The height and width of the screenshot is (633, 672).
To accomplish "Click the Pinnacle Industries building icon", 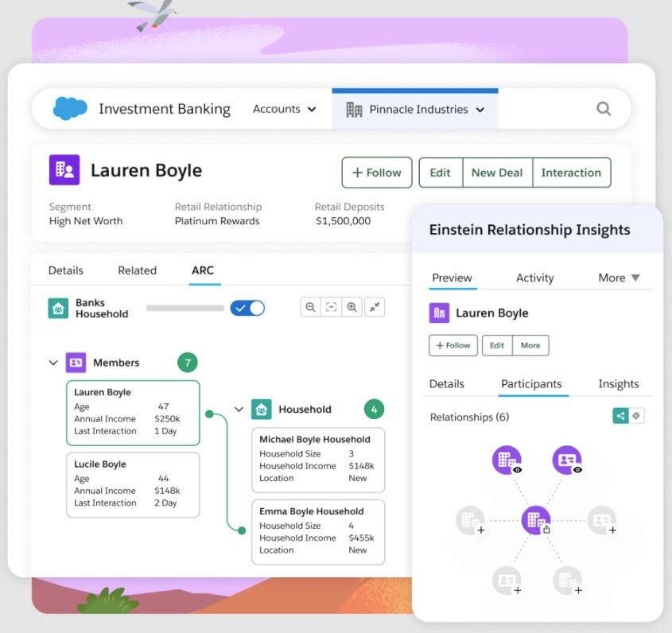I will tap(354, 110).
